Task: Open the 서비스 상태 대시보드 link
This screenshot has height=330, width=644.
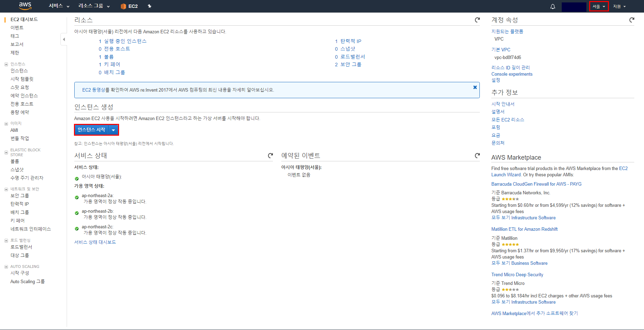Action: point(95,242)
